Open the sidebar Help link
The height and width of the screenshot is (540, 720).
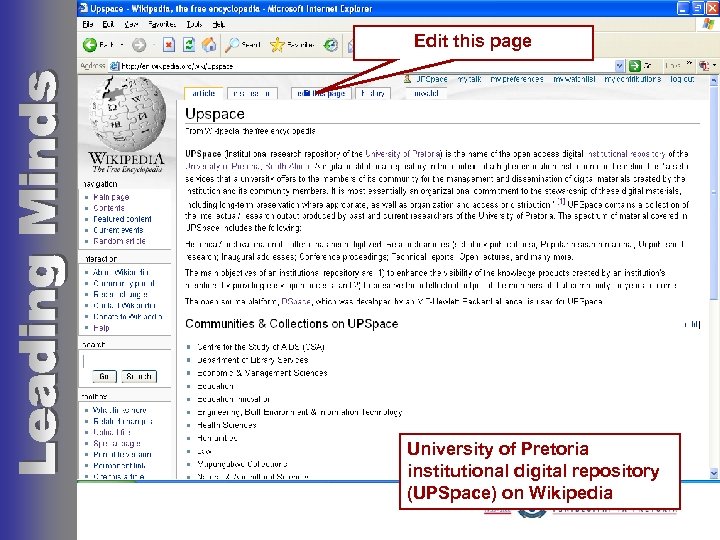coord(101,328)
